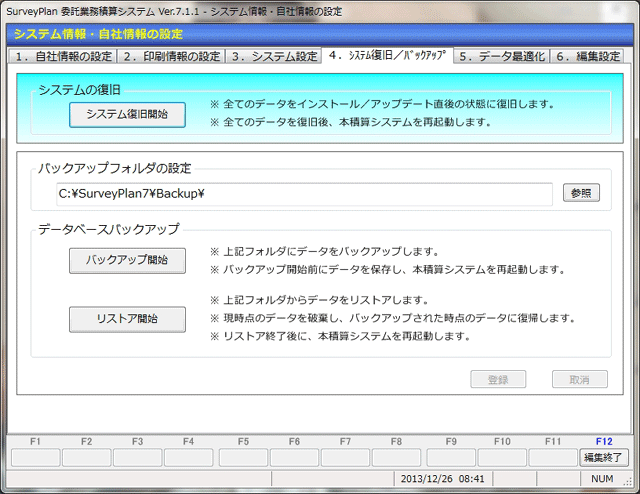Click the NUM indicator in the status bar
This screenshot has height=494, width=640.
click(x=602, y=478)
